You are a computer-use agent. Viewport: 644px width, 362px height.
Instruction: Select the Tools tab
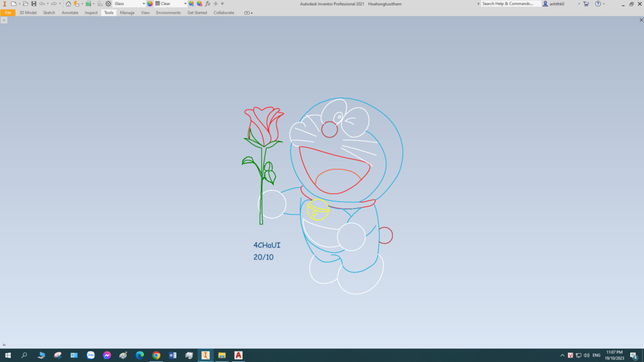pyautogui.click(x=108, y=13)
